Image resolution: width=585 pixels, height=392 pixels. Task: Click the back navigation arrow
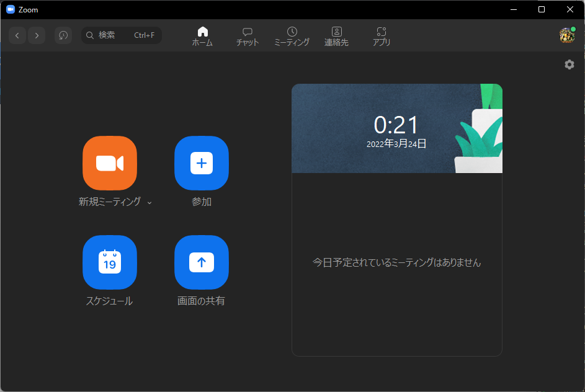(17, 35)
